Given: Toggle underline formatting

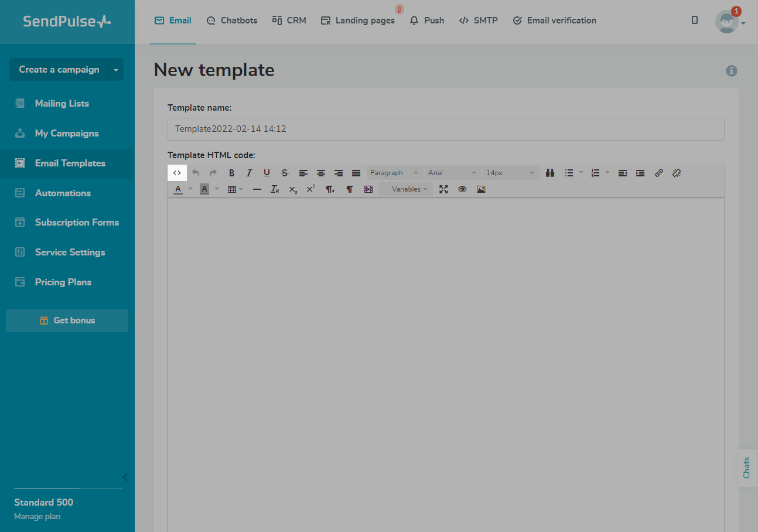Looking at the screenshot, I should (267, 173).
